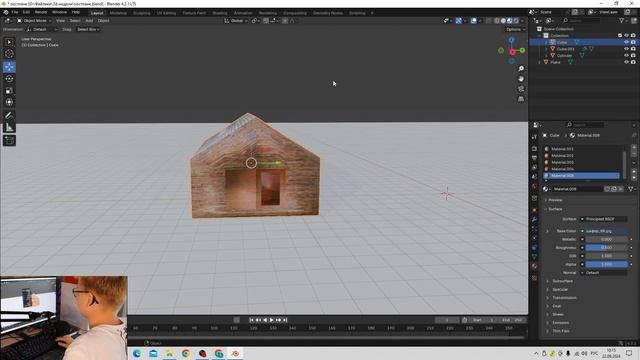Open the Edit menu

coord(26,12)
